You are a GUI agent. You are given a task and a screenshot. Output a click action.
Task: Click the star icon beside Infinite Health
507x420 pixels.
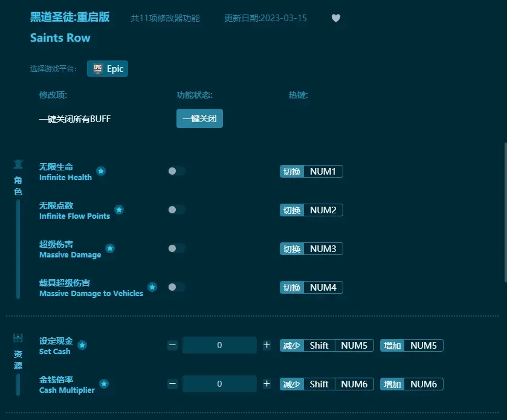pos(101,171)
